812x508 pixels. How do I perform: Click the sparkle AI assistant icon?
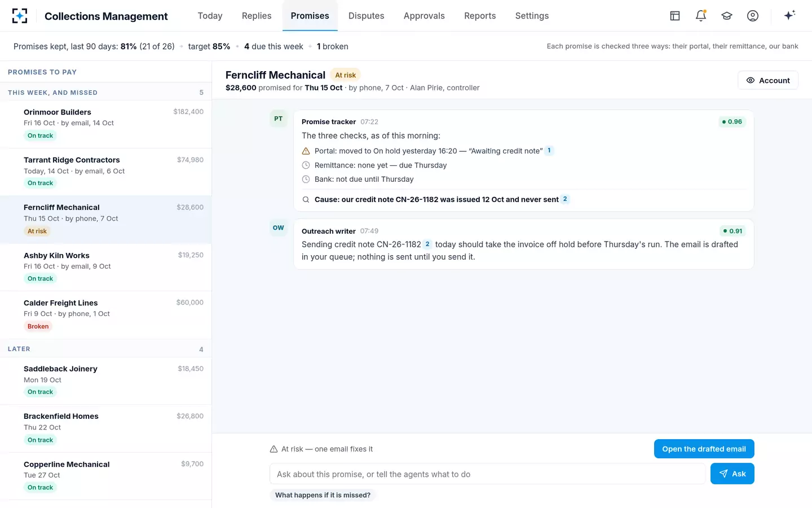[789, 15]
